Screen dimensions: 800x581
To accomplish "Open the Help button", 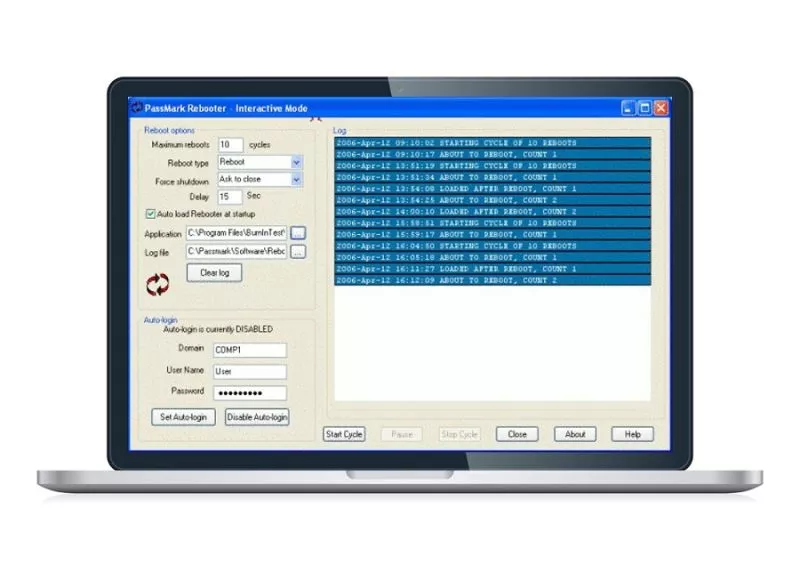I will coord(633,434).
